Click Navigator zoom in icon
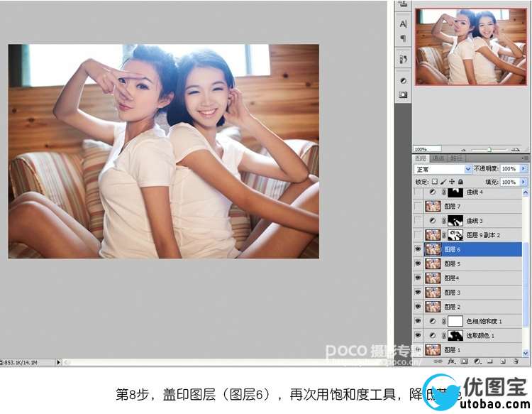 pyautogui.click(x=516, y=149)
